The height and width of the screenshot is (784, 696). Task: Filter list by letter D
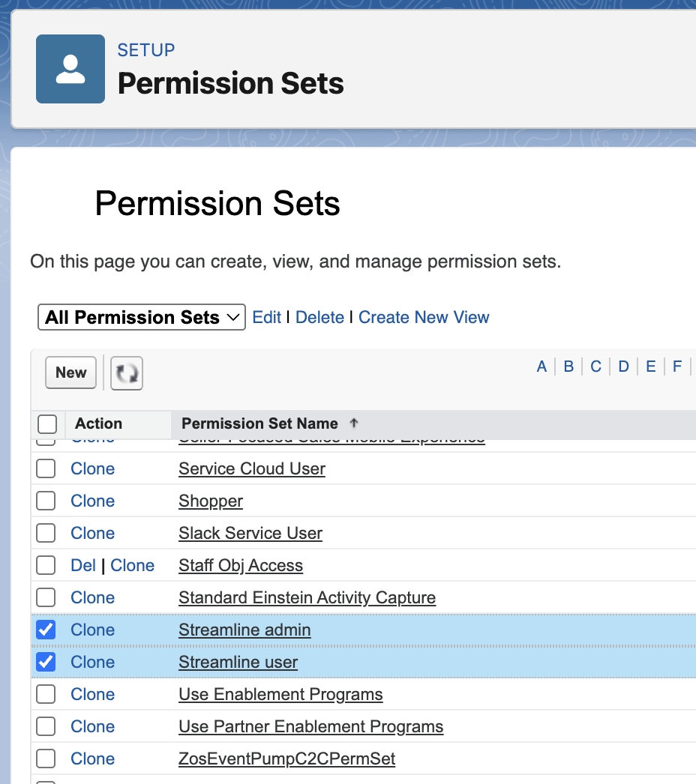coord(623,367)
